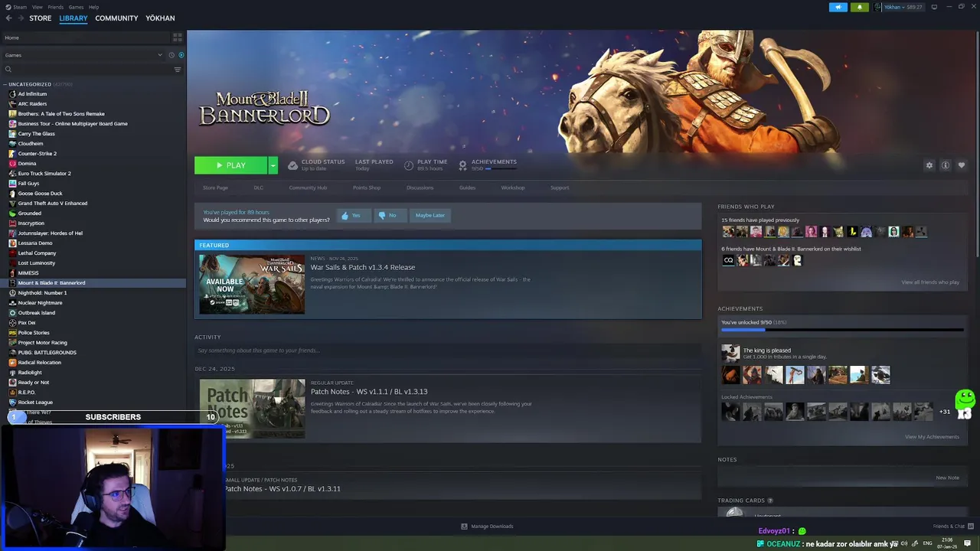Select PUBG: BATTLEGROUNDS in game list
Viewport: 980px width, 551px height.
(x=47, y=353)
